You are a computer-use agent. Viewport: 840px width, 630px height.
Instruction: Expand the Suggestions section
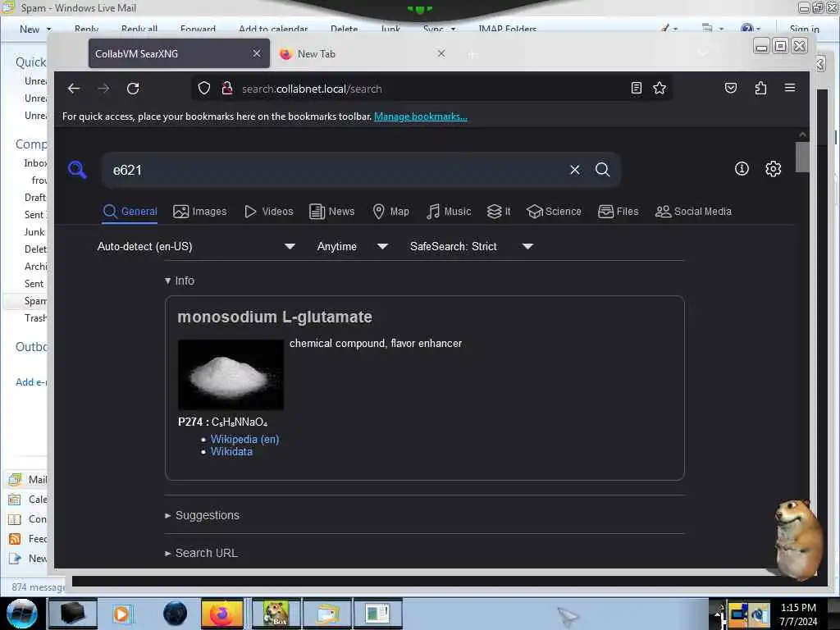click(x=202, y=515)
